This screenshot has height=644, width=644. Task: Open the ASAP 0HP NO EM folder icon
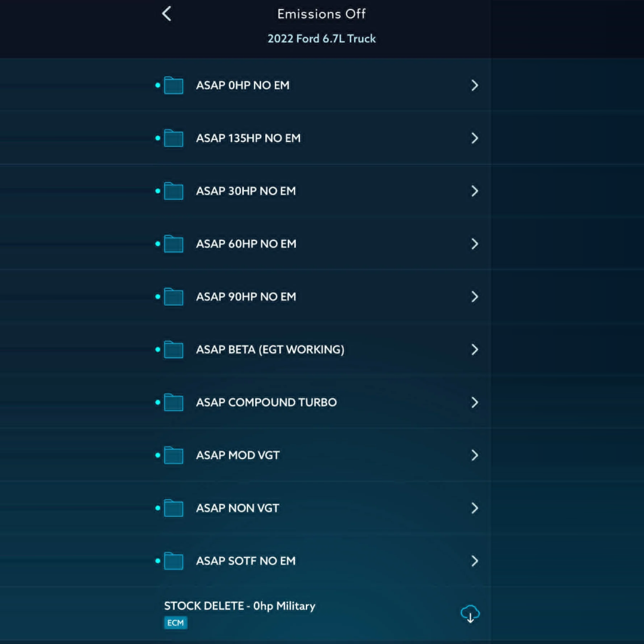(x=174, y=85)
